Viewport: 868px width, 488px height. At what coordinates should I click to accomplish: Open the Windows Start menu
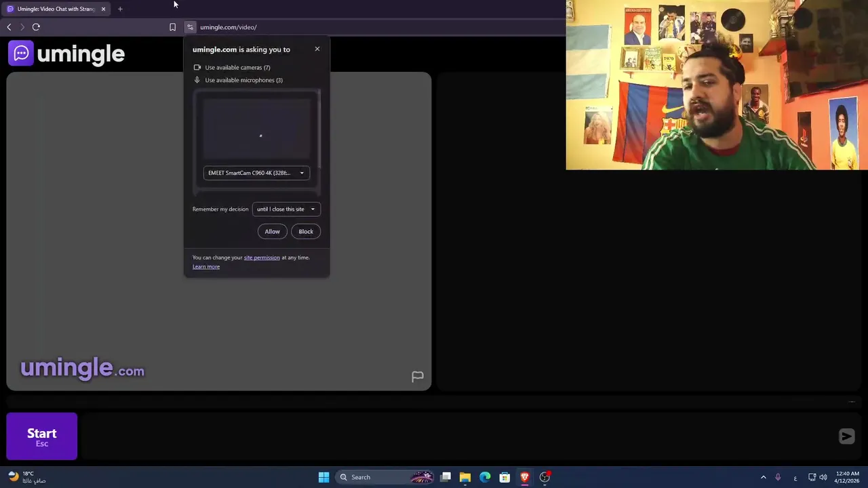[323, 477]
